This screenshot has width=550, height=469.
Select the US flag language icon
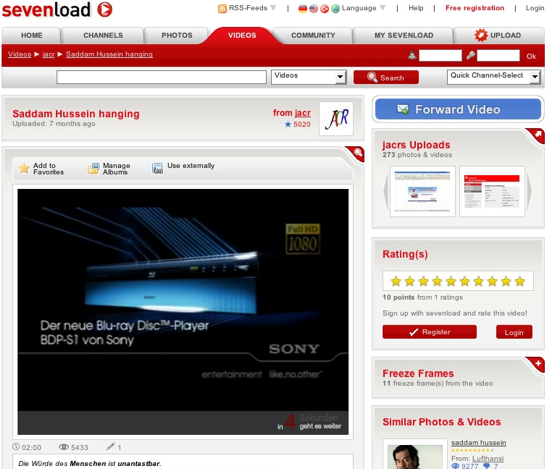click(x=314, y=8)
